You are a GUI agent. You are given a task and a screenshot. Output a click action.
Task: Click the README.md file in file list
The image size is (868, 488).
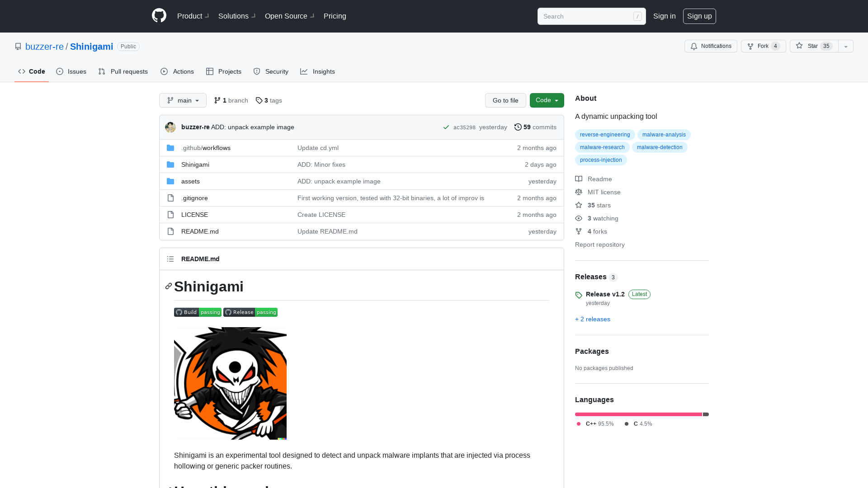click(200, 231)
